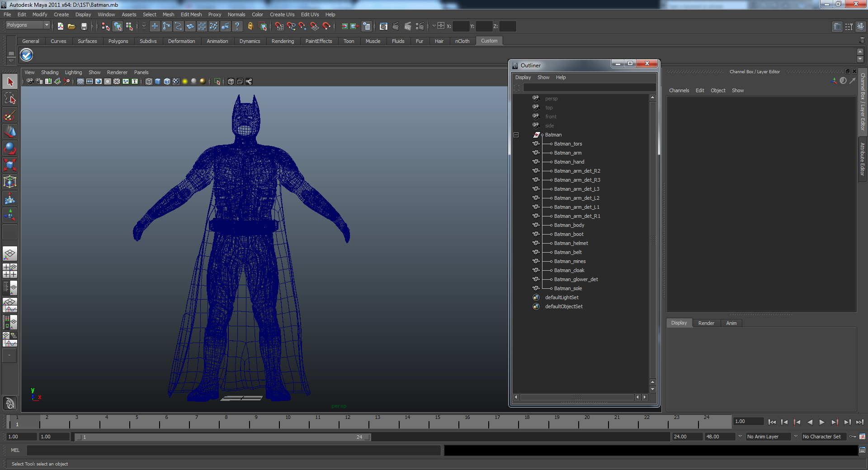
Task: Pick the Show Manipulator tool
Action: pyautogui.click(x=10, y=215)
